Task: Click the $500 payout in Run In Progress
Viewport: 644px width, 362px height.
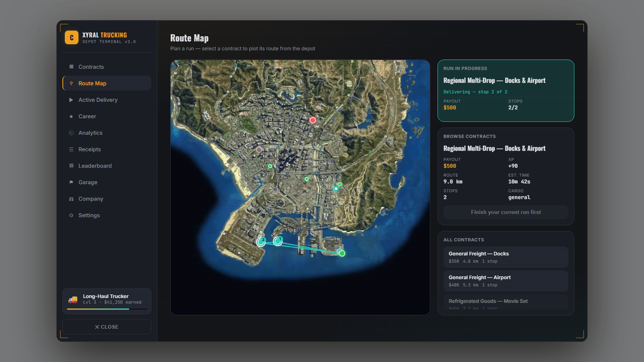Action: click(x=450, y=108)
